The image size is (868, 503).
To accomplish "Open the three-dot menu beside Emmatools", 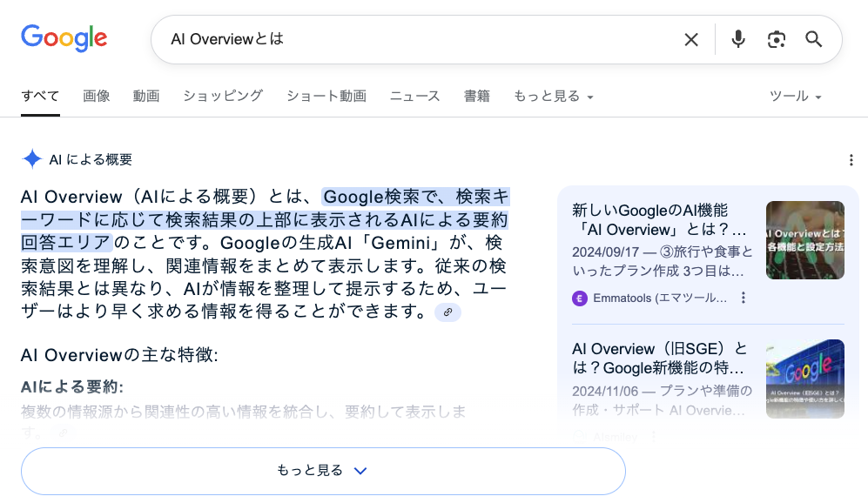I will pos(744,298).
